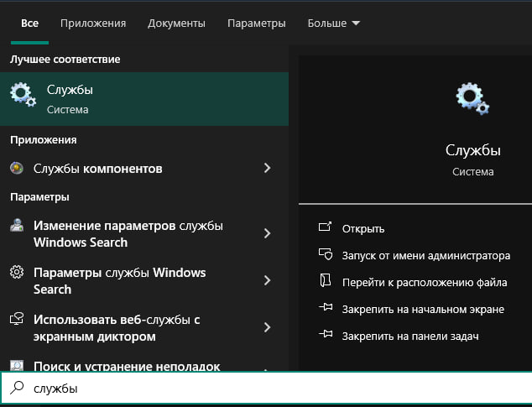532x407 pixels.
Task: Click the Открыть icon
Action: (325, 227)
